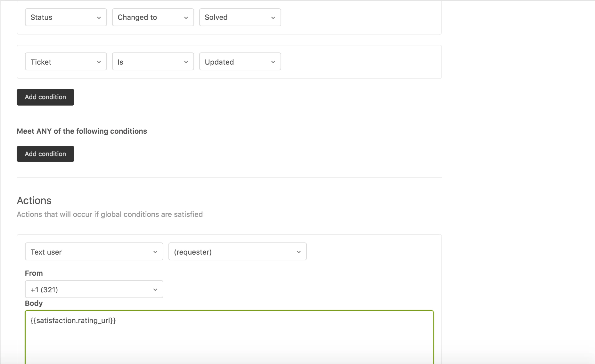Add condition under Meet ANY conditions
The image size is (595, 364).
click(45, 154)
